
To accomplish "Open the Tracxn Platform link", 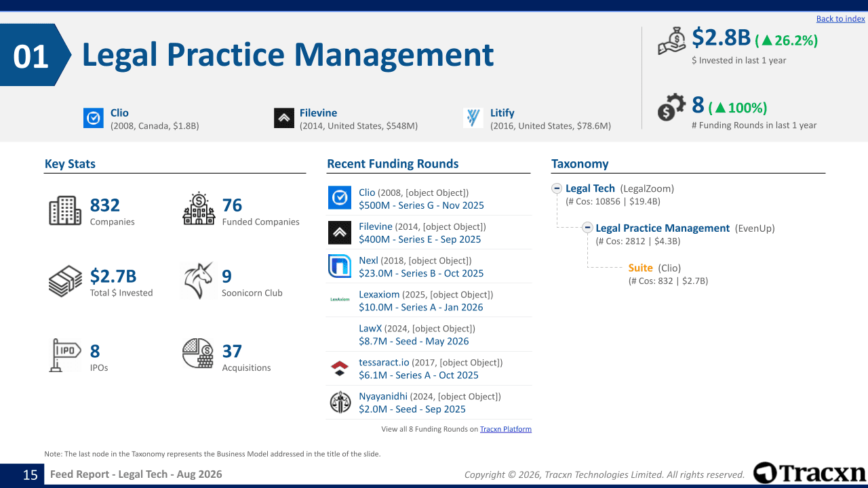I will coord(506,429).
